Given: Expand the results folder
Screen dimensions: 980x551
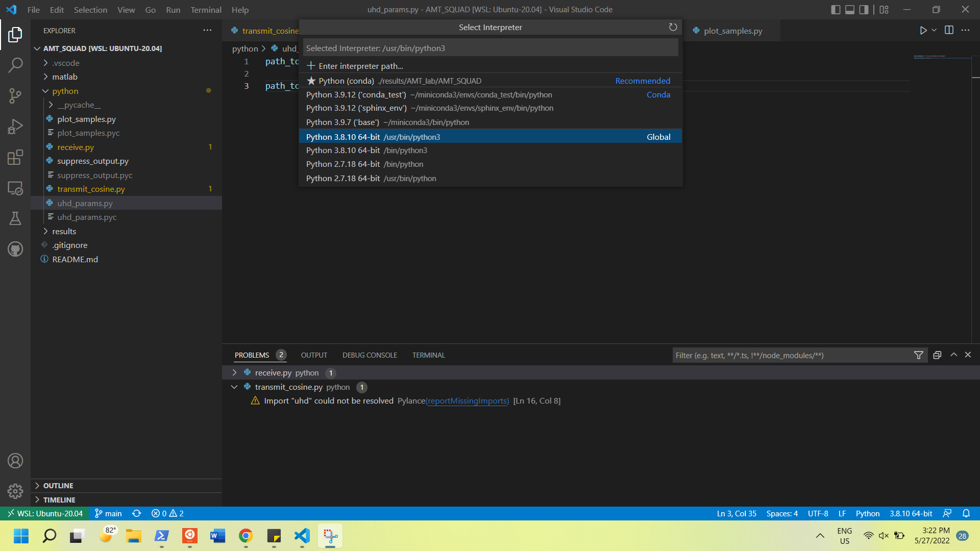Looking at the screenshot, I should 64,231.
